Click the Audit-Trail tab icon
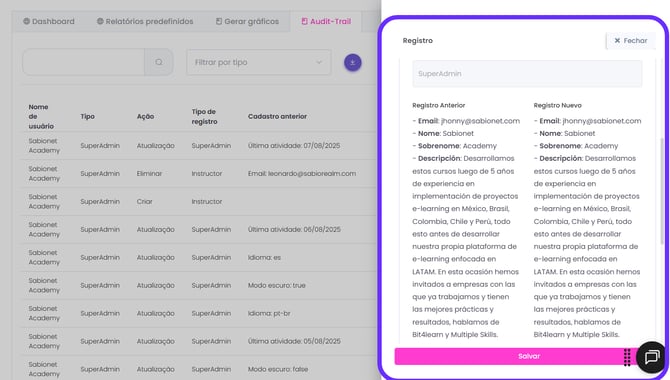This screenshot has height=380, width=670. (x=304, y=21)
